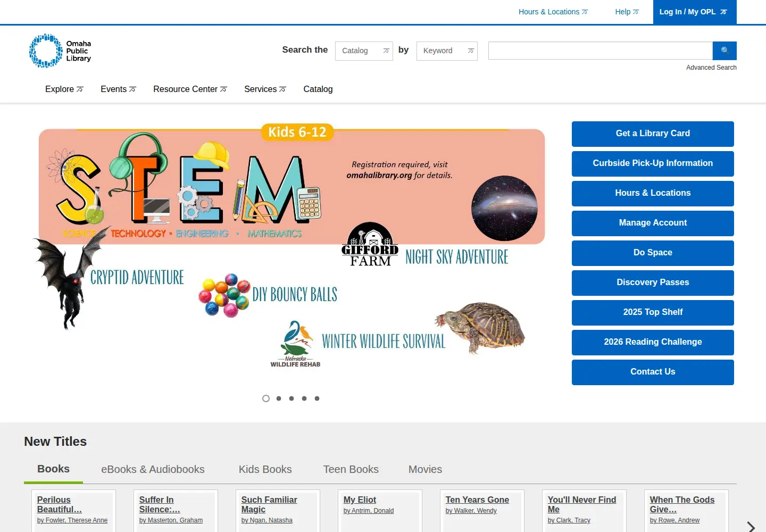
Task: Expand the Resource Center menu
Action: coord(190,89)
